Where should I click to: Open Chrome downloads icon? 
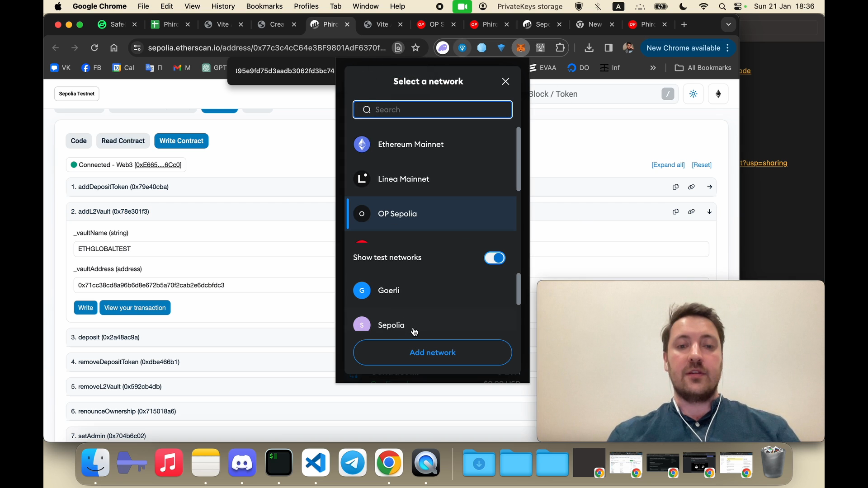pos(589,48)
